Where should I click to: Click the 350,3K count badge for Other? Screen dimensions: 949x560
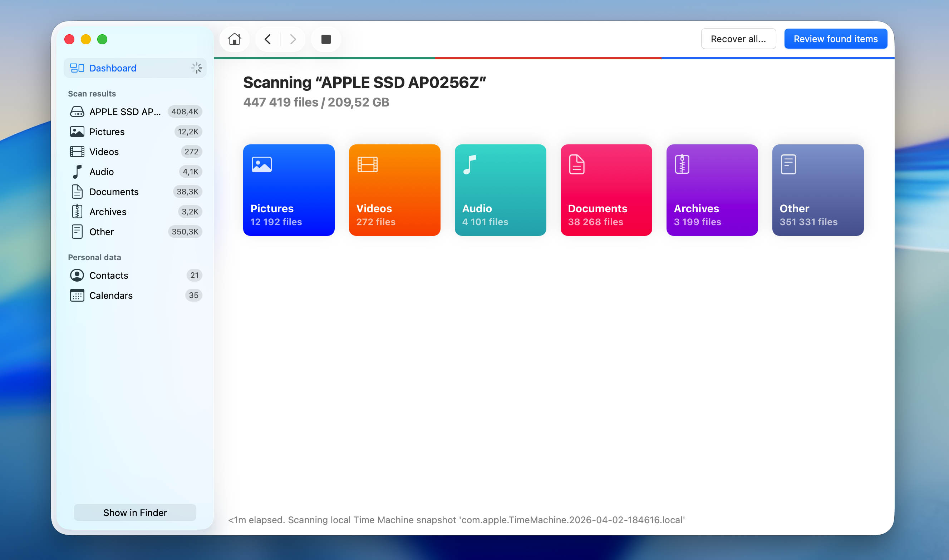(x=185, y=232)
